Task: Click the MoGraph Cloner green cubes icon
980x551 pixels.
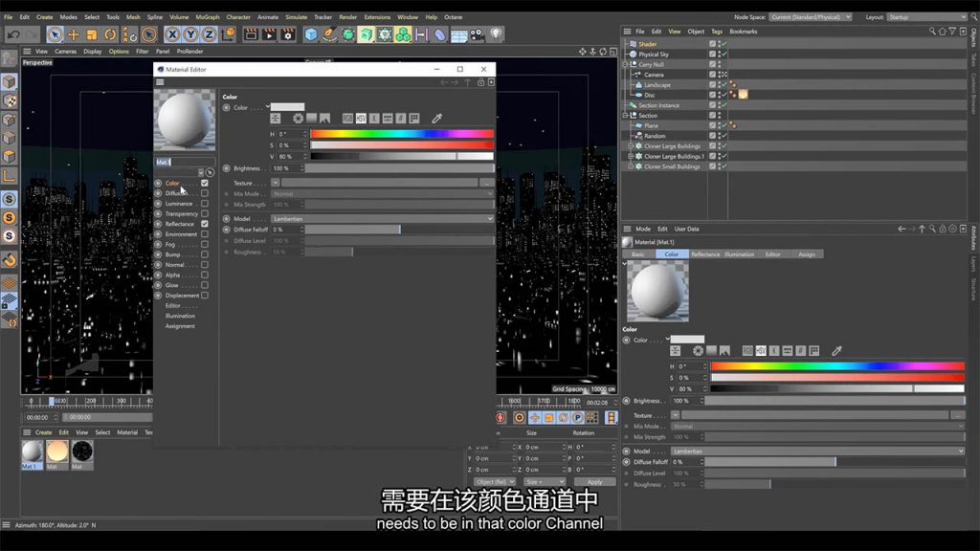Action: coord(403,34)
